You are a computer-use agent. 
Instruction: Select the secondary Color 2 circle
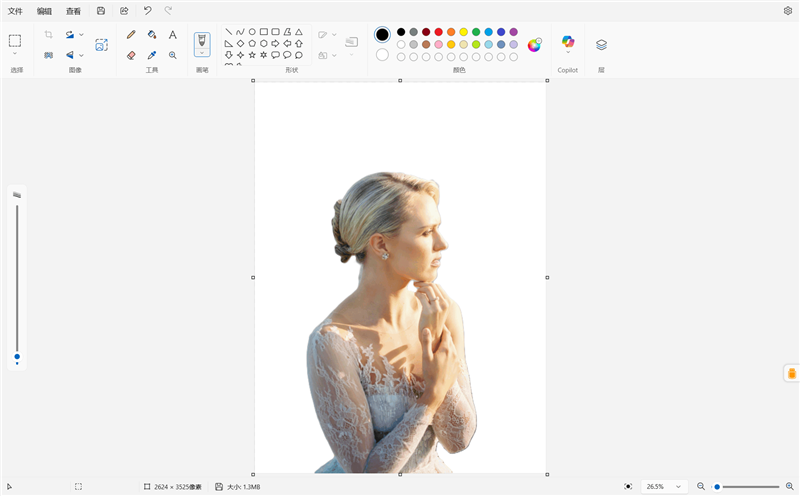(x=382, y=55)
